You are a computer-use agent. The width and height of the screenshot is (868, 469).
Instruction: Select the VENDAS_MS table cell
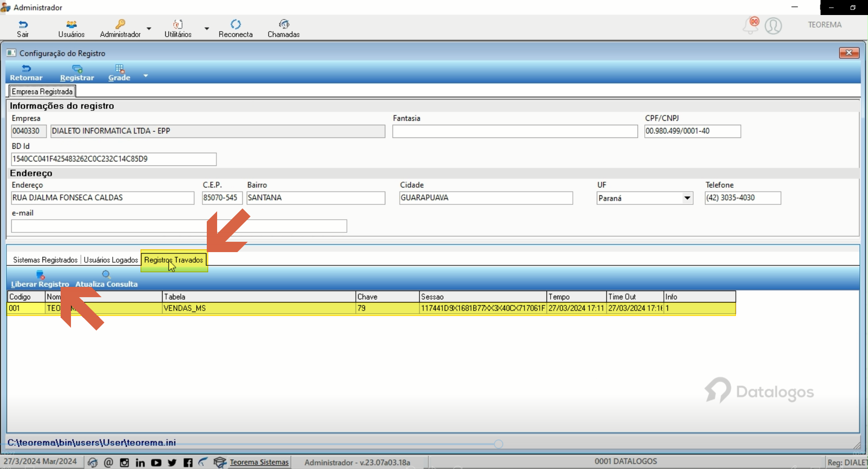pos(258,308)
